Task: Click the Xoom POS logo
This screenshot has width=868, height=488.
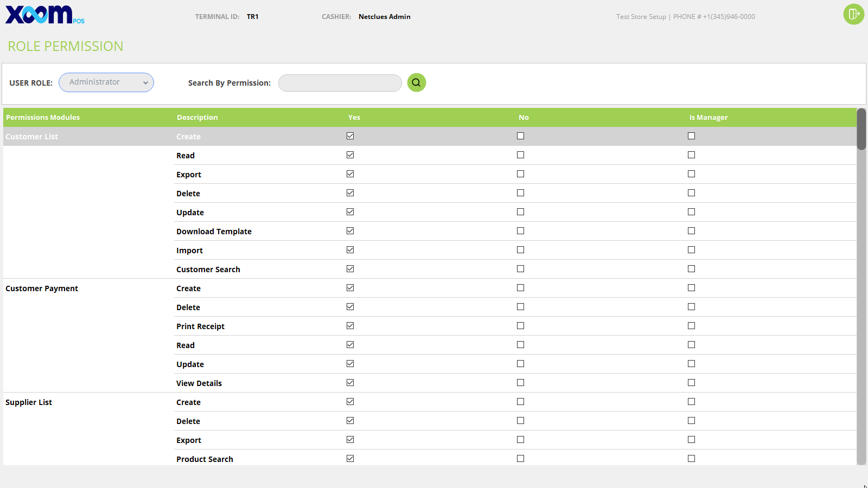Action: click(44, 15)
